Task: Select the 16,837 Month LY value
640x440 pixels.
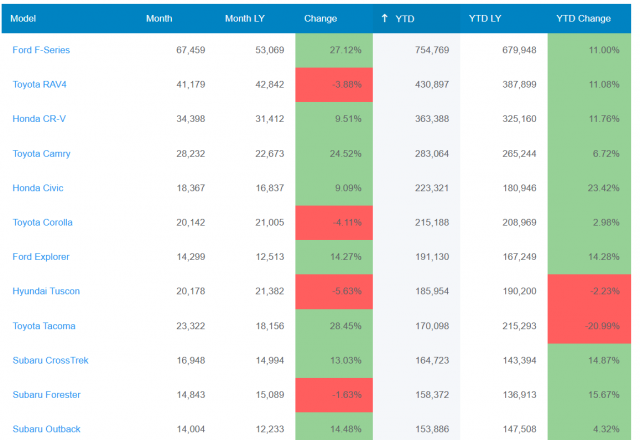Action: click(270, 188)
